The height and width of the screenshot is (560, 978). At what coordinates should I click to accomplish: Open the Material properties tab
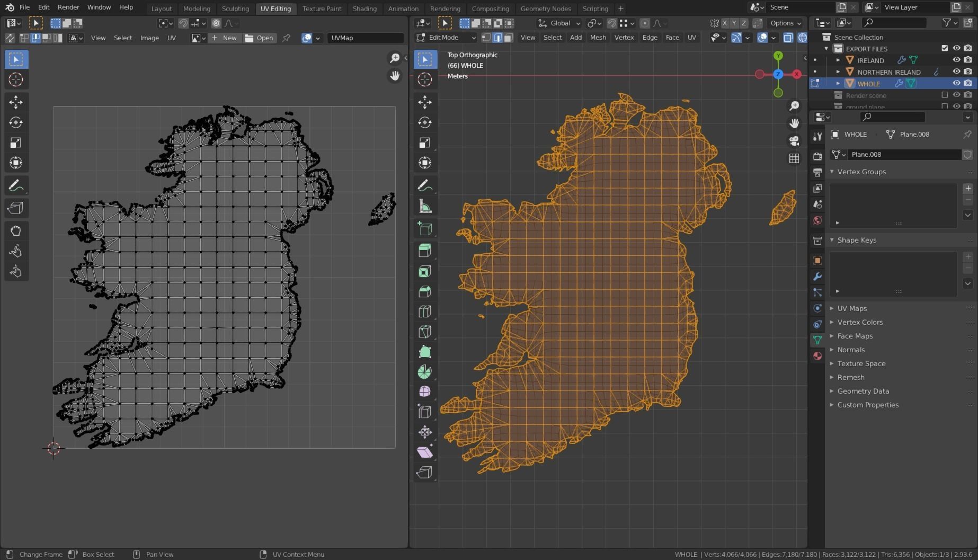coord(817,355)
